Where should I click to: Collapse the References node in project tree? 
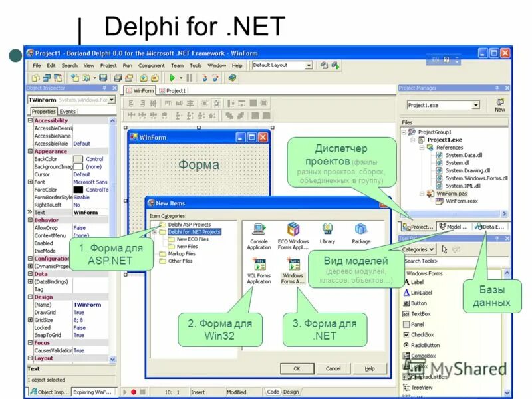pyautogui.click(x=422, y=148)
